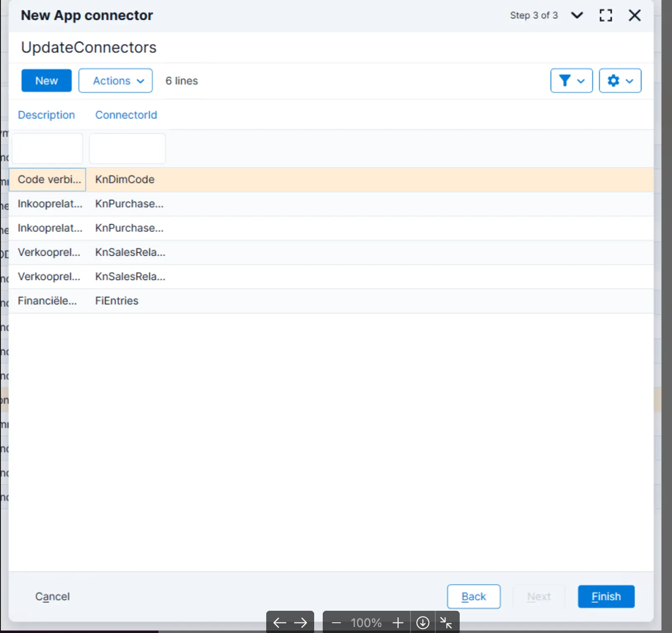Finish the App connector wizard
Screen dimensions: 672x633
(606, 597)
